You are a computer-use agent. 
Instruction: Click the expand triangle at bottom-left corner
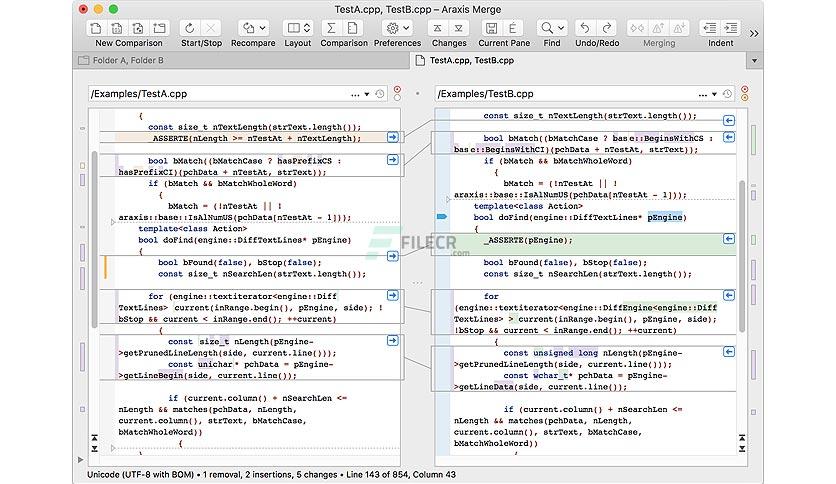pos(81,459)
